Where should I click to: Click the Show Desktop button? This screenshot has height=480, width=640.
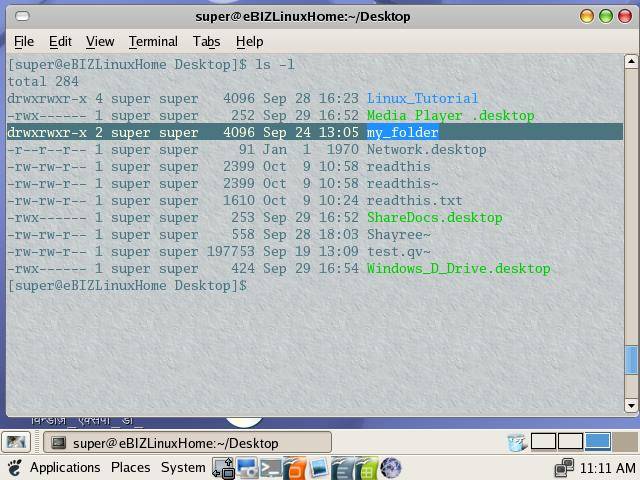(15, 442)
